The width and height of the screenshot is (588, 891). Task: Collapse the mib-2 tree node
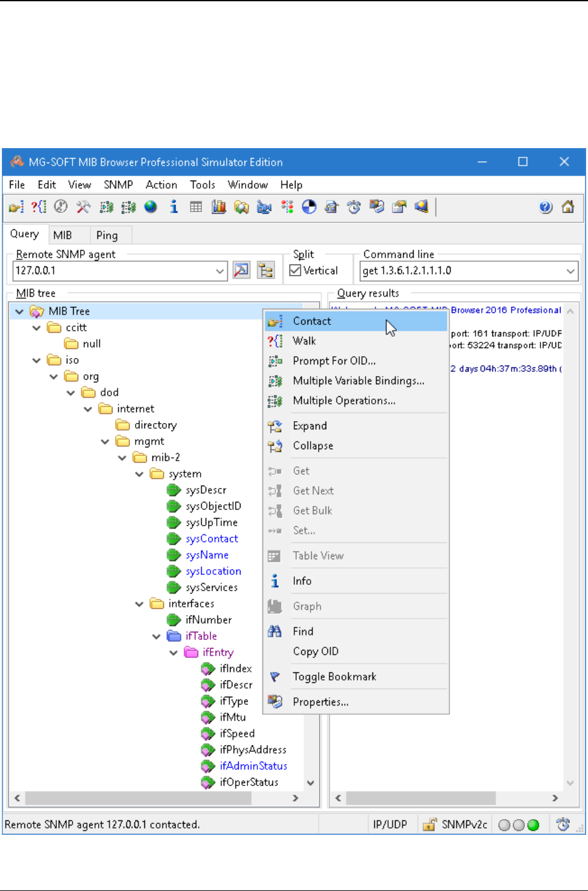coord(122,457)
